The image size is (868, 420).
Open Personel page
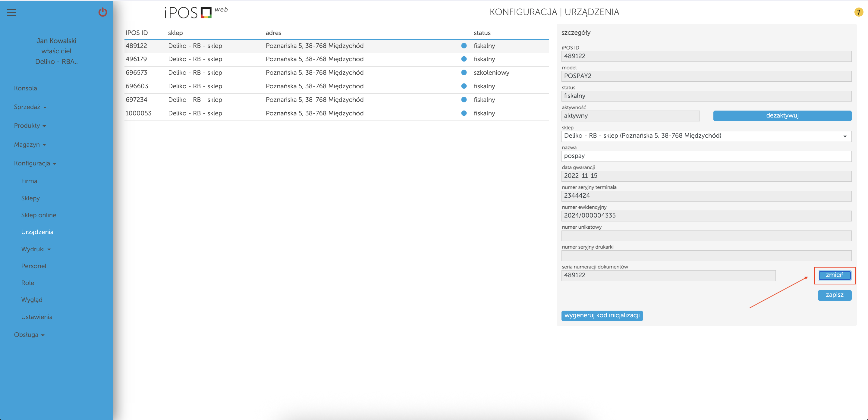tap(34, 266)
